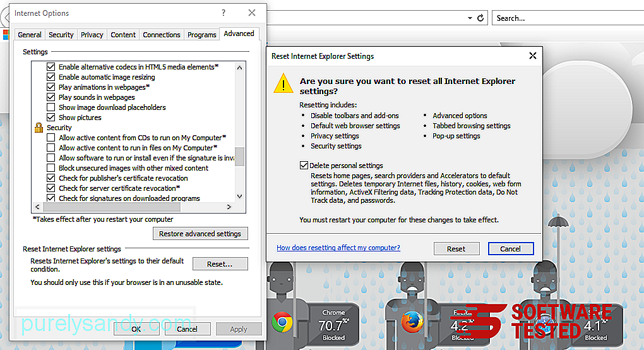
Task: Check Allow software to run with invalid signature
Action: coord(51,158)
